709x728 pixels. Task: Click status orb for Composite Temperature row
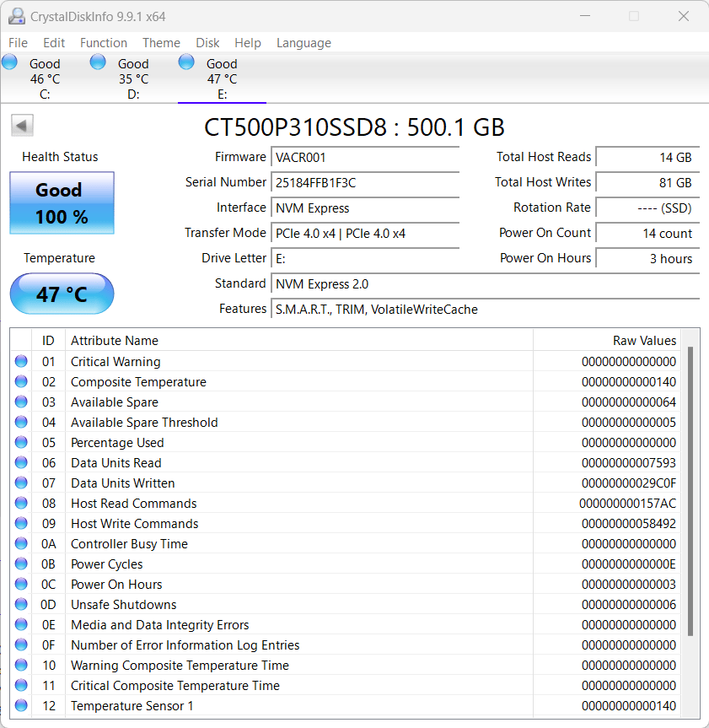tap(21, 381)
